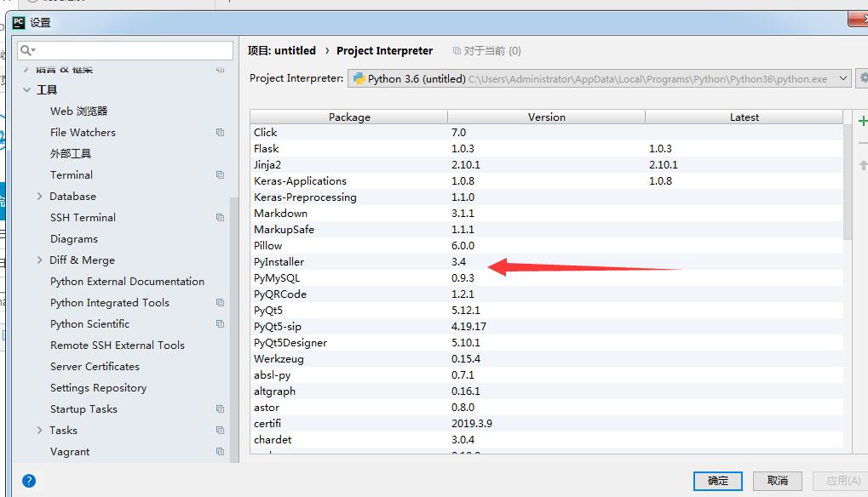The width and height of the screenshot is (868, 497).
Task: Open Server Certificates settings
Action: 95,367
